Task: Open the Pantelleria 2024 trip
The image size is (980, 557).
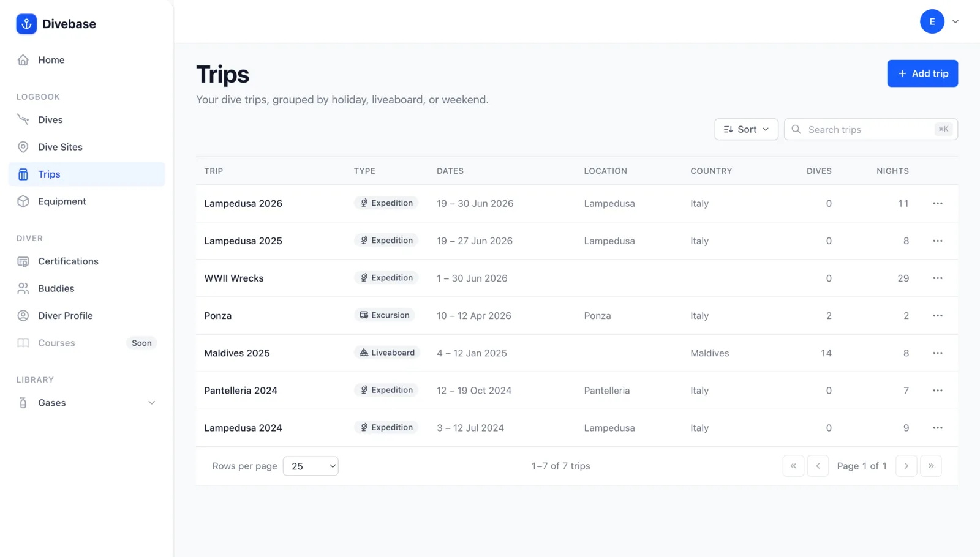Action: [x=241, y=390]
